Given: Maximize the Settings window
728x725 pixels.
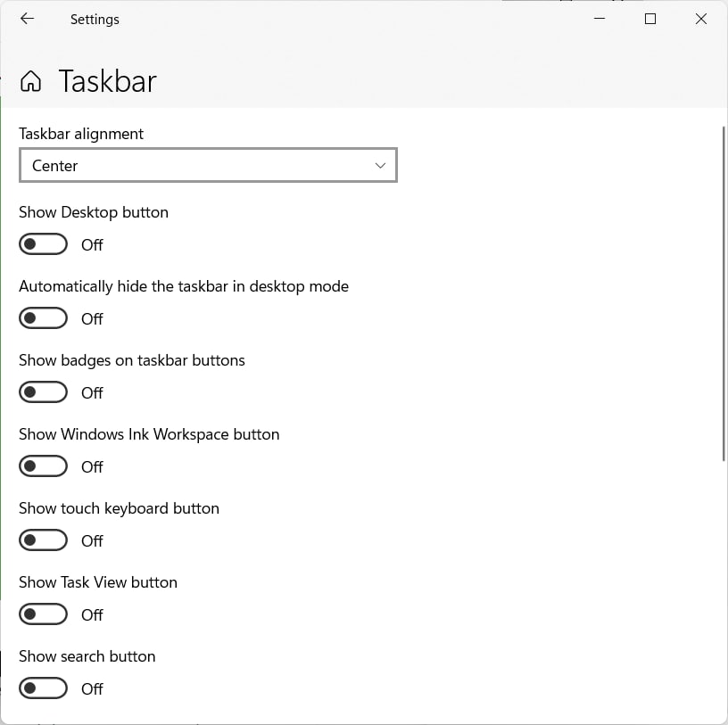Looking at the screenshot, I should coord(650,19).
